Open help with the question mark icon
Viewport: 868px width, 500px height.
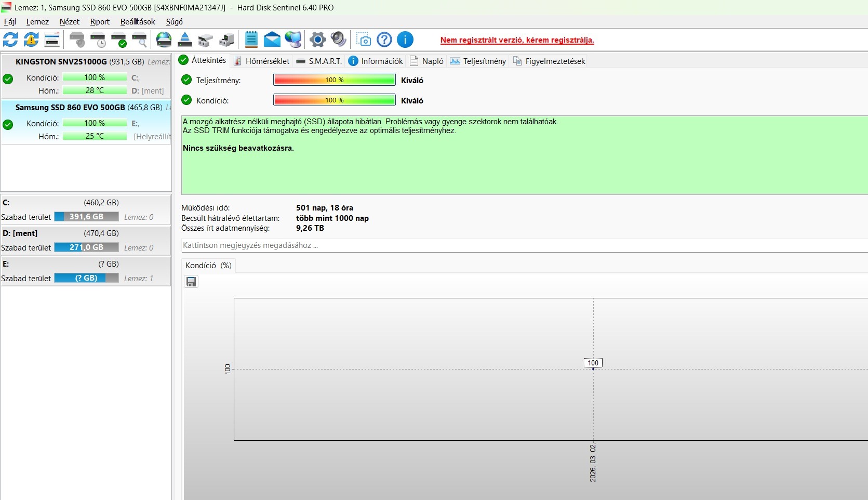[x=384, y=40]
